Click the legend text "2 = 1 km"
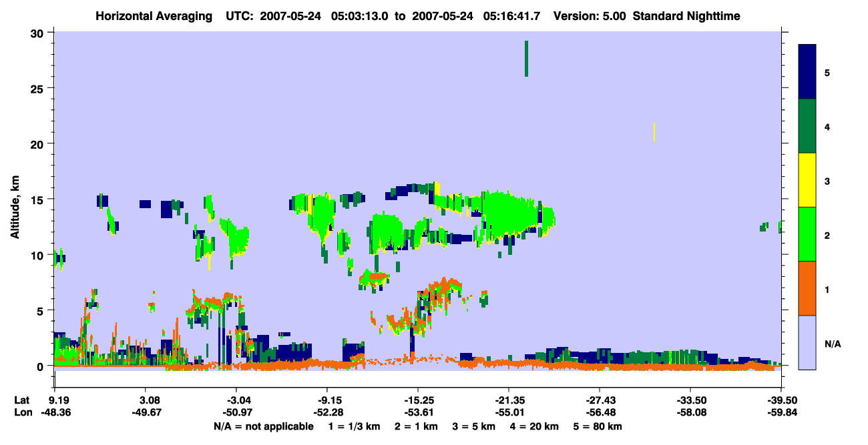 point(416,426)
